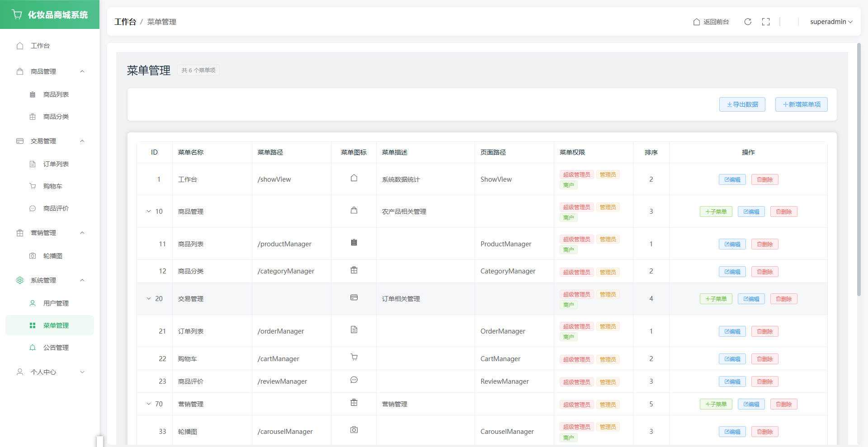The height and width of the screenshot is (447, 868).
Task: Collapse the row with ID 10
Action: click(x=149, y=212)
